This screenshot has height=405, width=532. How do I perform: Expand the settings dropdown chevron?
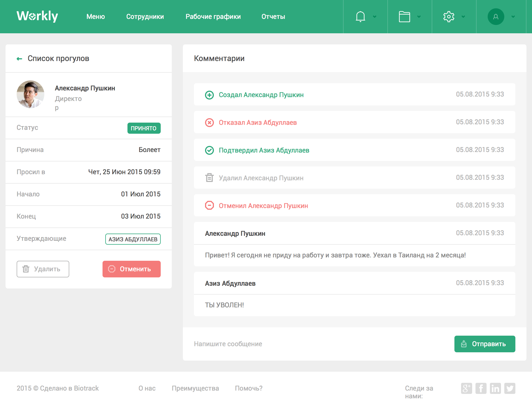[463, 17]
